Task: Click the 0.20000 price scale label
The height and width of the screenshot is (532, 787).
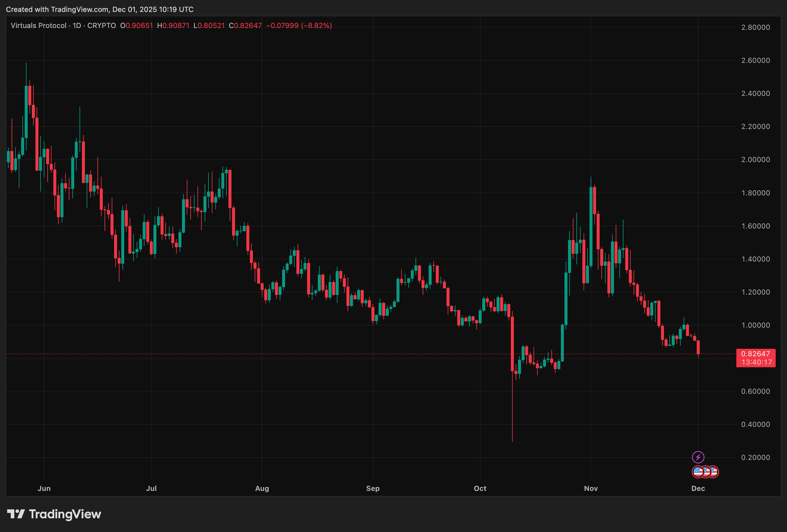Action: coord(755,457)
